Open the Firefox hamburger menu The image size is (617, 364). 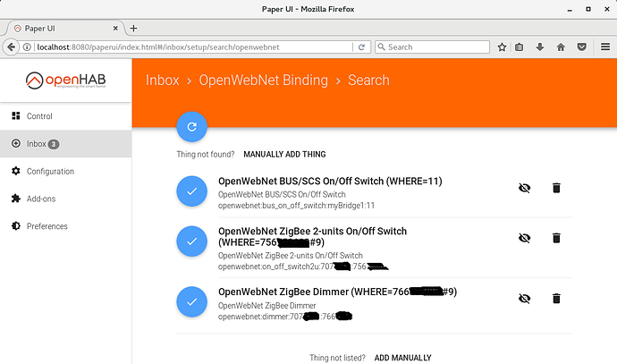coord(605,47)
